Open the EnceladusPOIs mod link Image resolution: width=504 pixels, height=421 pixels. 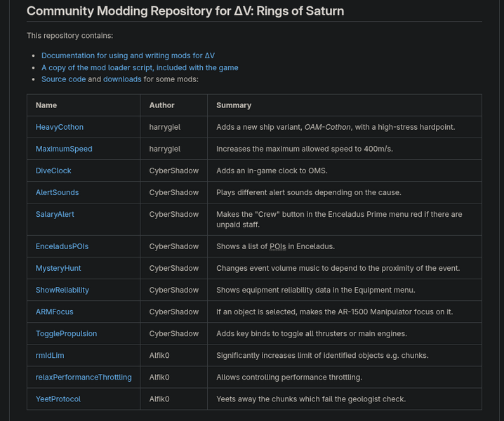point(62,246)
